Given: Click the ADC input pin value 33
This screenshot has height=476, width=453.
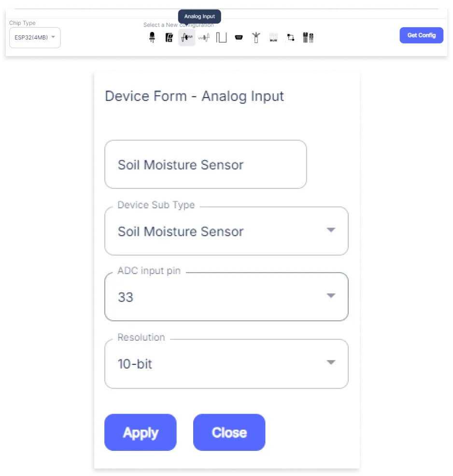Looking at the screenshot, I should 126,297.
